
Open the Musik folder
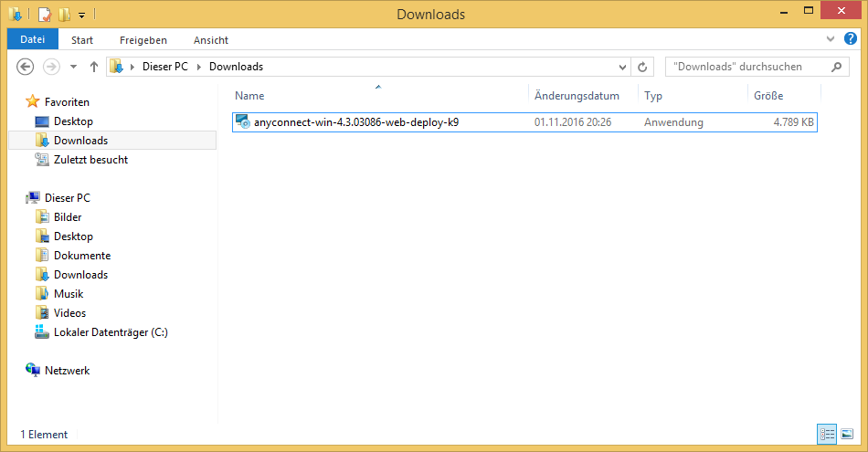[x=69, y=294]
